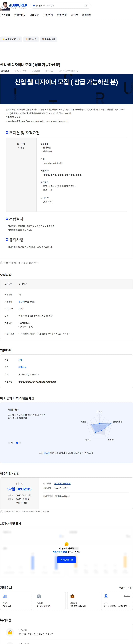Image resolution: width=133 pixels, height=644 pixels.
Task: Select the 추천공고 tab
Action: coord(49,71)
